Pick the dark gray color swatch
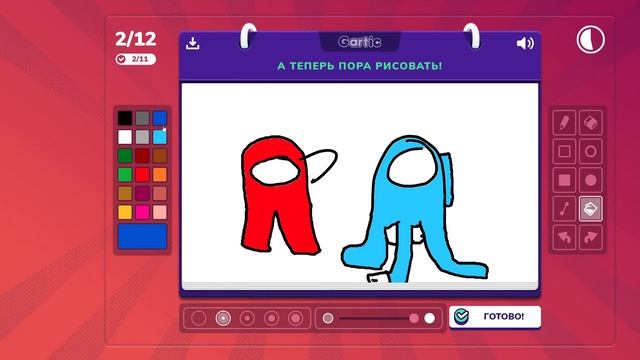The image size is (640, 360). [142, 118]
